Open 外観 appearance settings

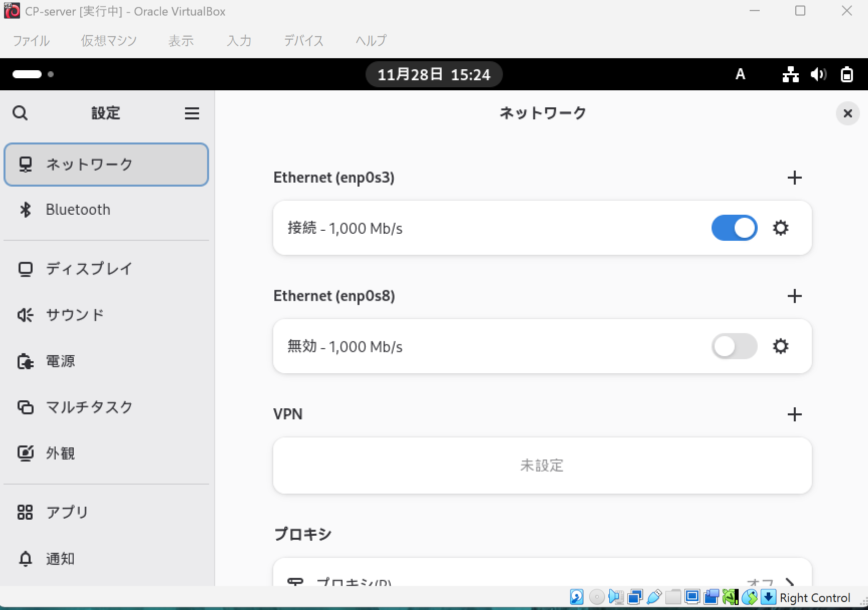tap(106, 453)
